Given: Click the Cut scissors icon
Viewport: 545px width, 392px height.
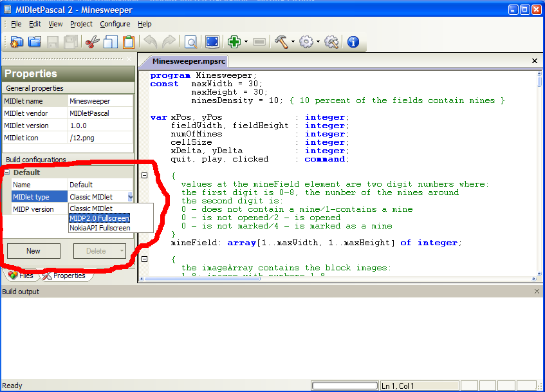Looking at the screenshot, I should click(x=91, y=42).
